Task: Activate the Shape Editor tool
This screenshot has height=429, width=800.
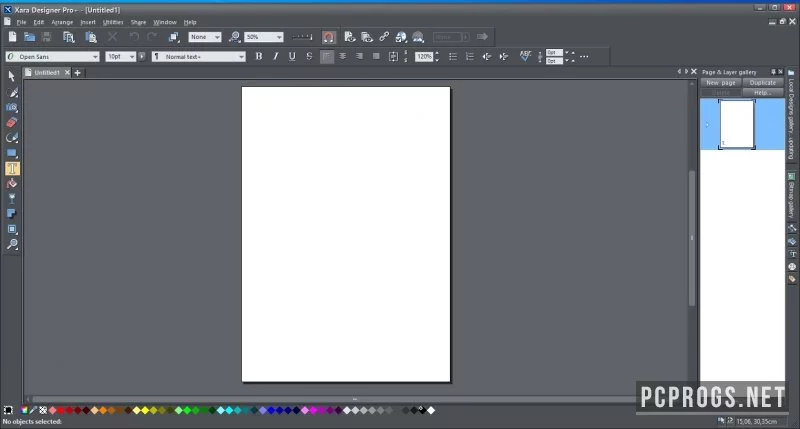Action: click(12, 138)
